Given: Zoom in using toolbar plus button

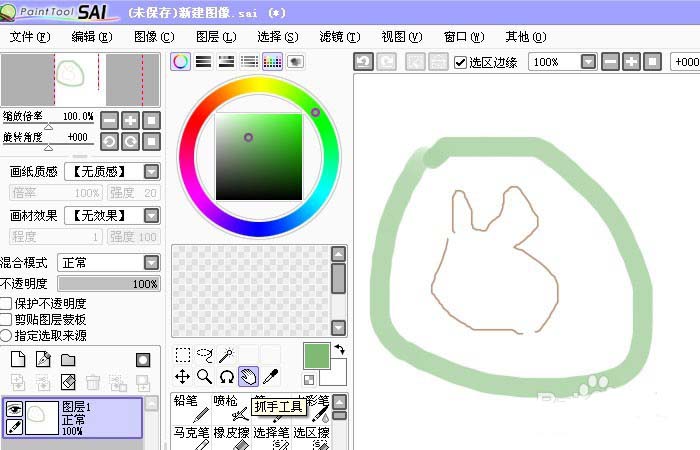Looking at the screenshot, I should [631, 62].
